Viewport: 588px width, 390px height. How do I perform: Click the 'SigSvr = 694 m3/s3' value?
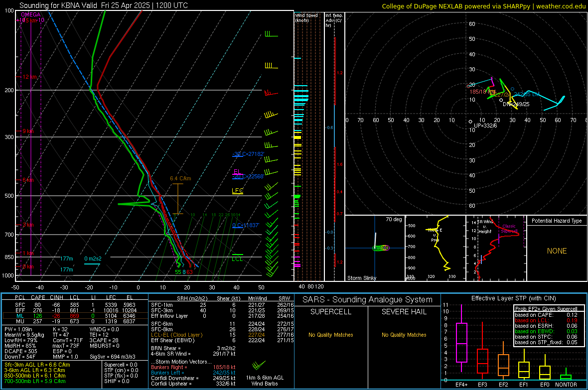coord(113,357)
